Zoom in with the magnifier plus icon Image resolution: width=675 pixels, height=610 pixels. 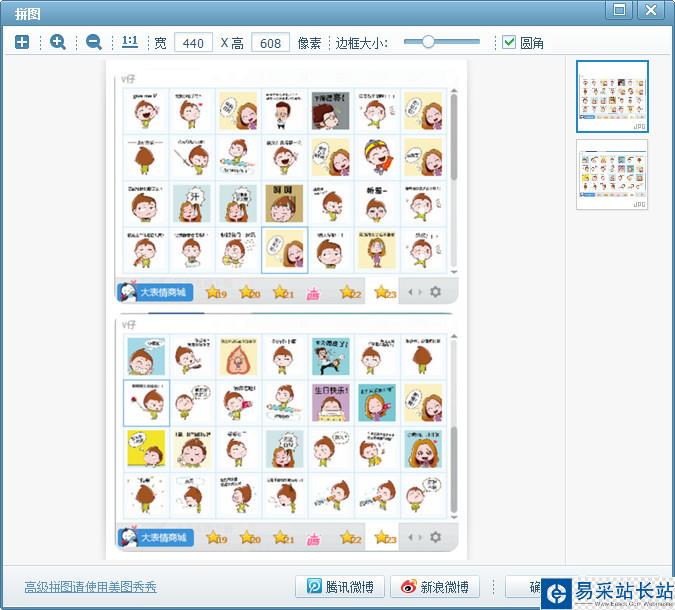click(58, 42)
